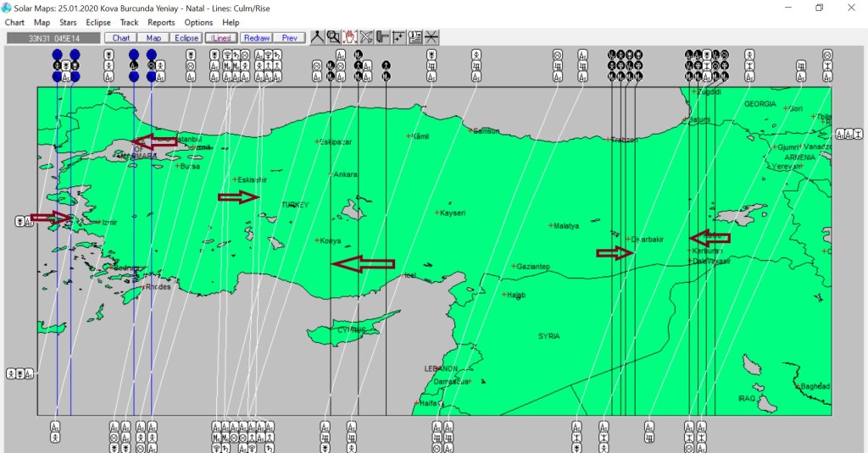Click Ankara city marker on map
This screenshot has height=453, width=868.
tap(331, 174)
